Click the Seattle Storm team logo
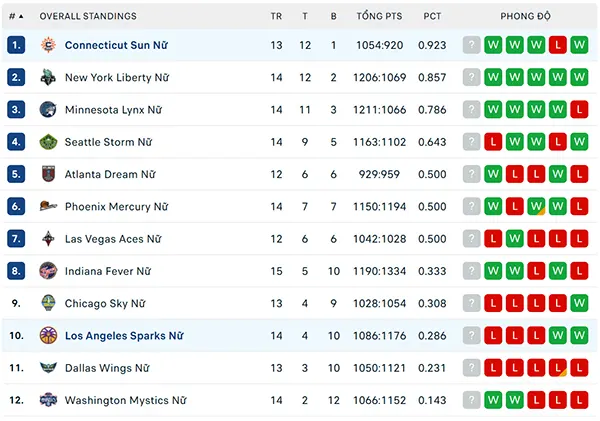Image resolution: width=600 pixels, height=421 pixels. [48, 142]
